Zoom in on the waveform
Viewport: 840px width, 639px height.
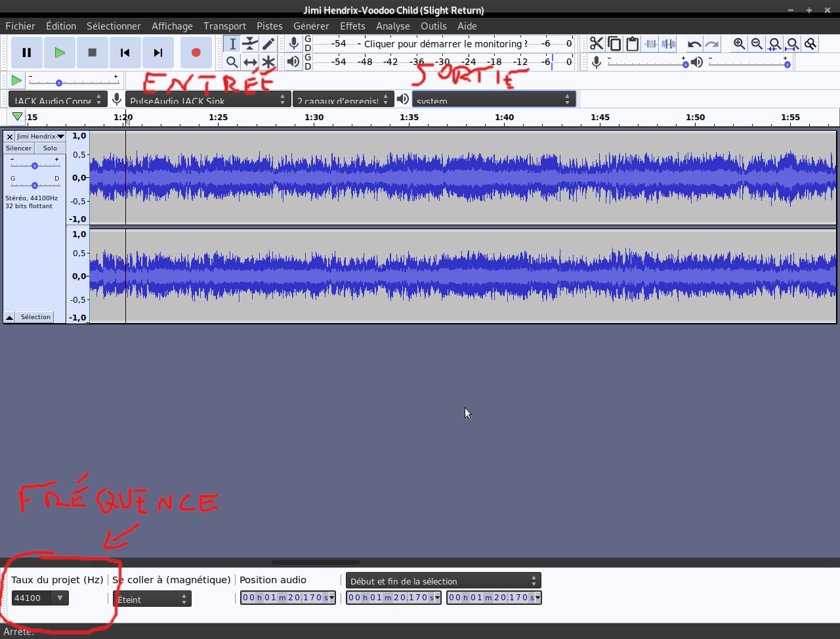pos(740,44)
